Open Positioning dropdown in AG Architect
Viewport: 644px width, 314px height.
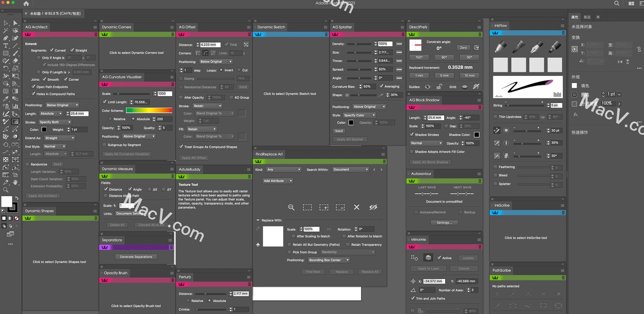(62, 105)
